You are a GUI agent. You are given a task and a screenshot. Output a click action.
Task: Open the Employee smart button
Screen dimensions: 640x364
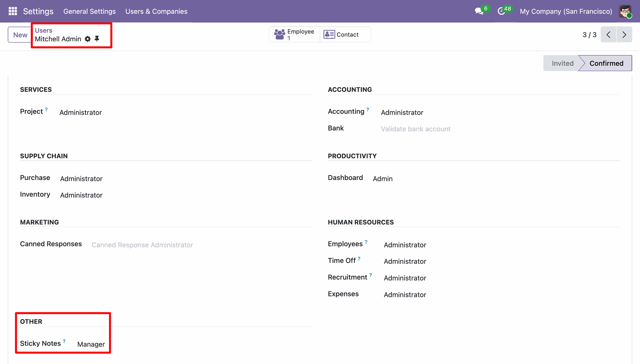[x=294, y=35]
